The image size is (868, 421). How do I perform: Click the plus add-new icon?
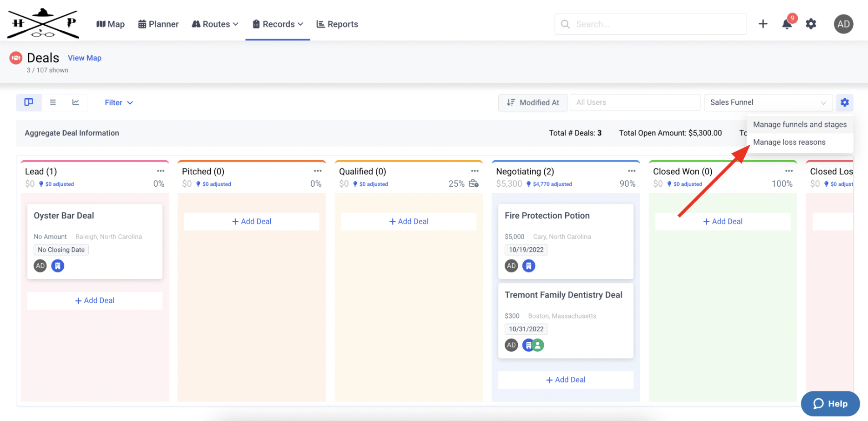click(763, 24)
